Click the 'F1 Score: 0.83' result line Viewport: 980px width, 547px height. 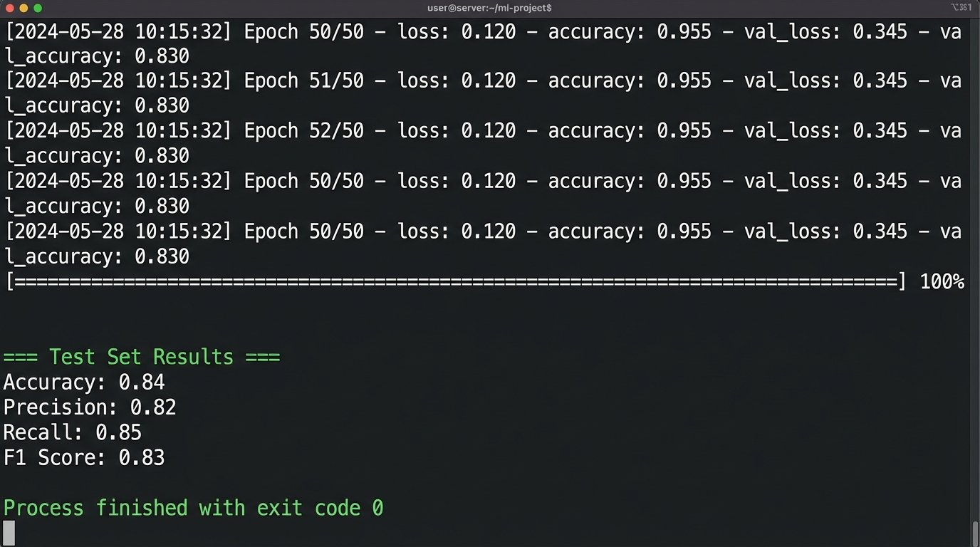pyautogui.click(x=84, y=457)
